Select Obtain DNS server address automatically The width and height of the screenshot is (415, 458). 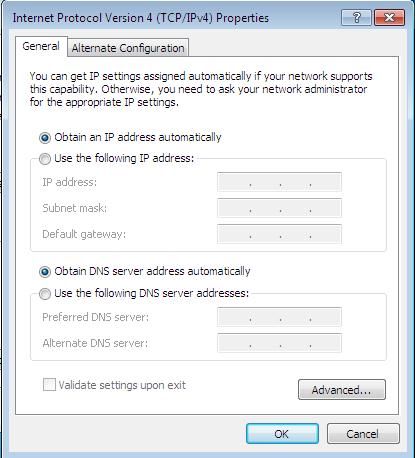click(x=45, y=272)
